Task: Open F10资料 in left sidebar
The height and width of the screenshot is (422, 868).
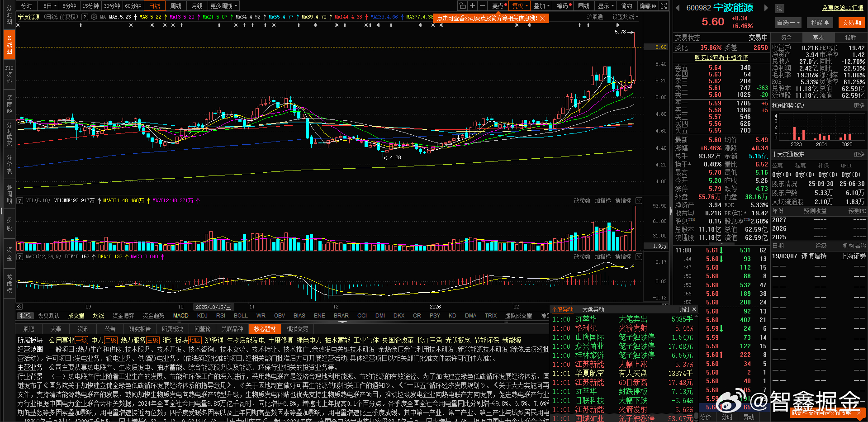Action: pos(9,75)
